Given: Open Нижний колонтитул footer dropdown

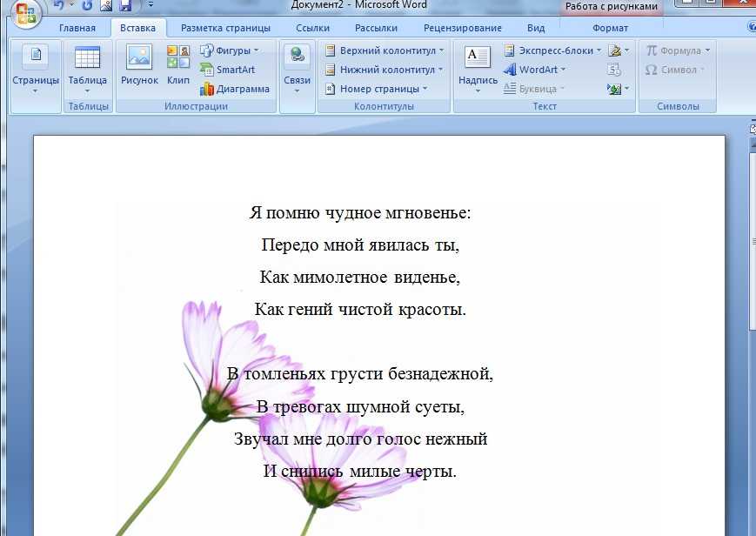Looking at the screenshot, I should (x=384, y=70).
